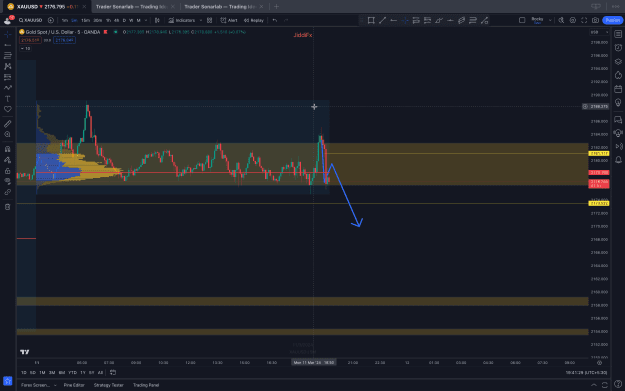Screen dimensions: 625x391
Task: Select the trend line in floating favorites toolbar
Action: click(382, 20)
